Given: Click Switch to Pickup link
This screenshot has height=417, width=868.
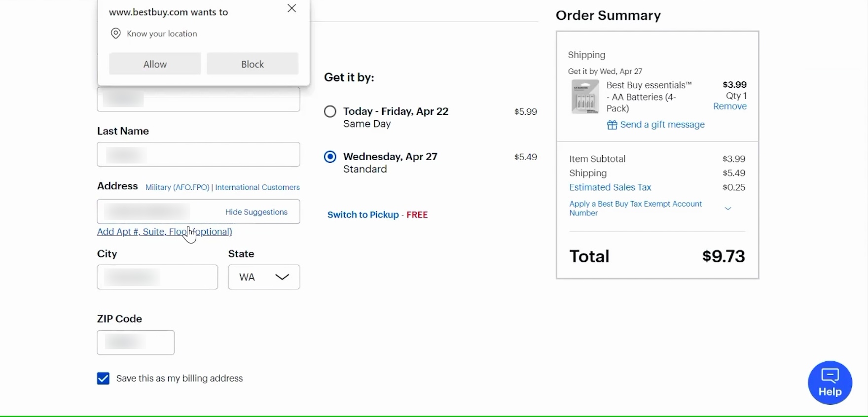Looking at the screenshot, I should 363,215.
